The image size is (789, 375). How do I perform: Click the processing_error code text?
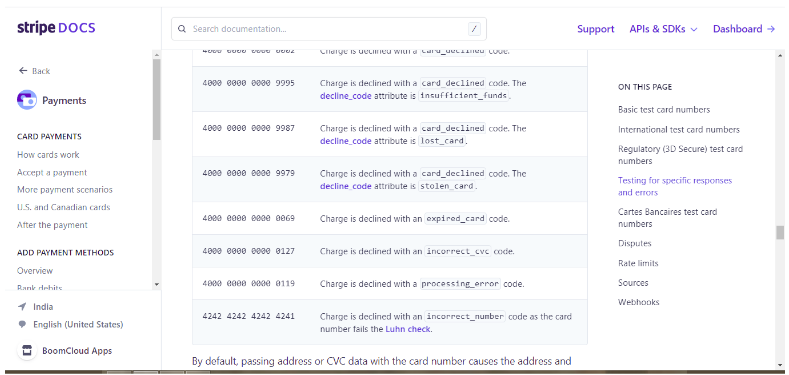460,284
